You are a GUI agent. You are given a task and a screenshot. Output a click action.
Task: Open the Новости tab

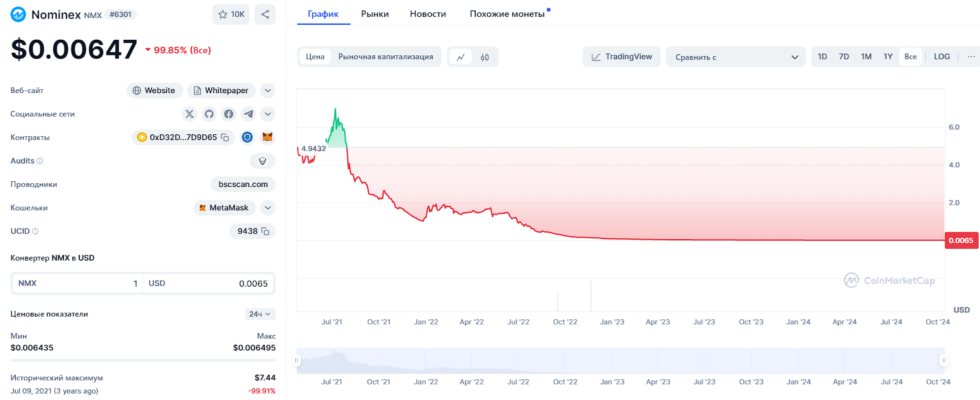pyautogui.click(x=428, y=14)
